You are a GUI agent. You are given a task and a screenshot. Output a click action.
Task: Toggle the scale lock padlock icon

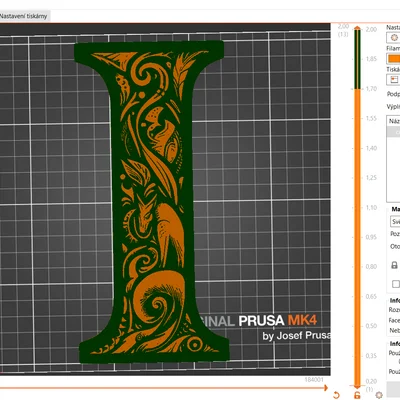click(x=394, y=265)
